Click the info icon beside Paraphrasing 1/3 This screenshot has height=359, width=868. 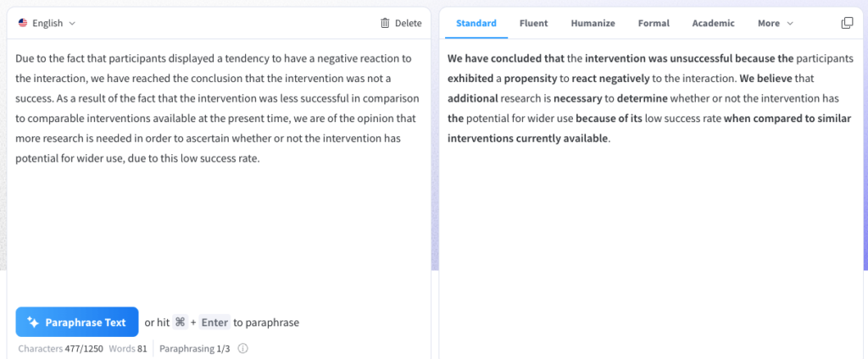click(242, 348)
